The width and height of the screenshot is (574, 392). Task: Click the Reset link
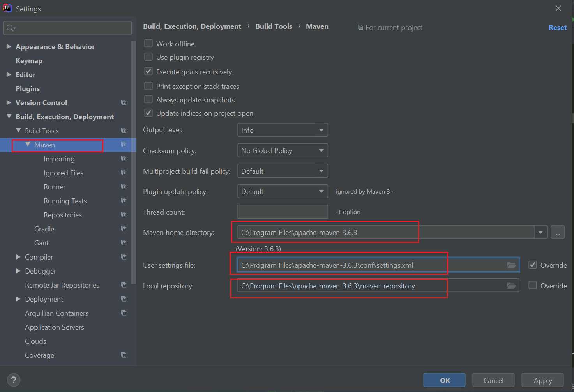[x=558, y=28]
